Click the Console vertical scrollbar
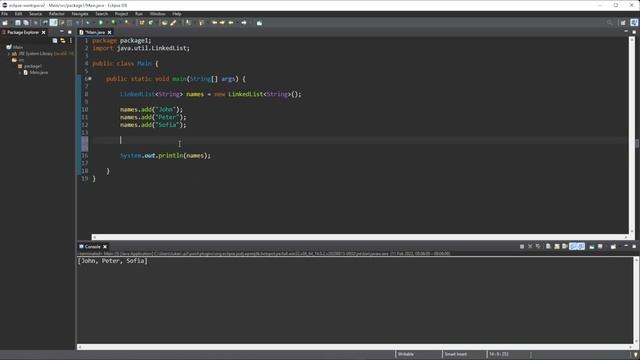 point(636,300)
